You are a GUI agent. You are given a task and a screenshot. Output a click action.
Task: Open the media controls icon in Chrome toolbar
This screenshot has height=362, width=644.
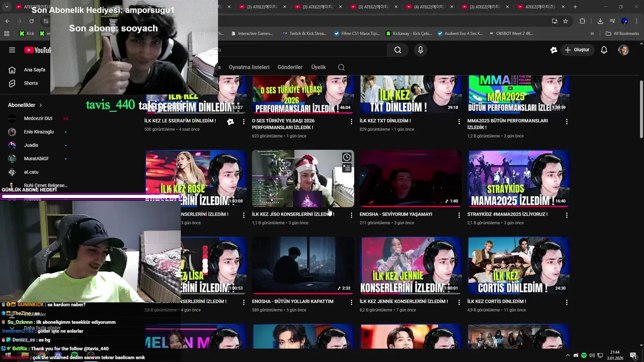[x=612, y=21]
